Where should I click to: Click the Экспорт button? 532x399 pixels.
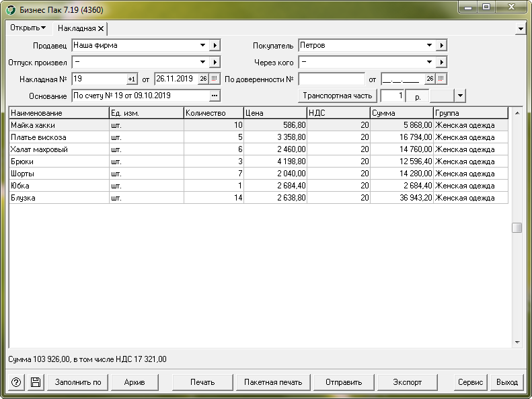coord(408,382)
